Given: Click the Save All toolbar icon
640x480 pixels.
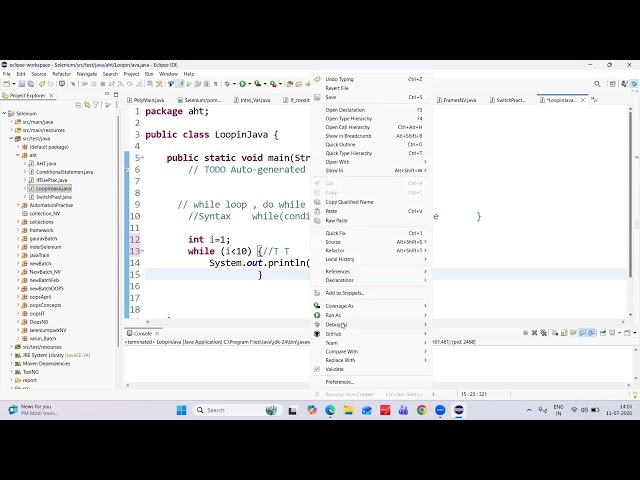Looking at the screenshot, I should point(31,84).
